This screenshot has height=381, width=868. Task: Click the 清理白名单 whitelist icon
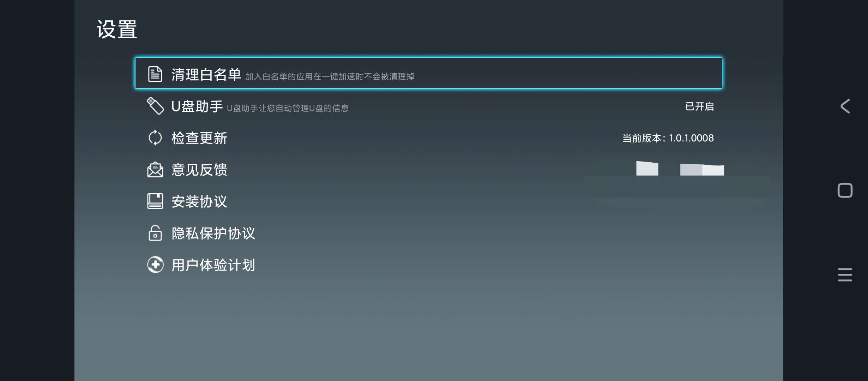point(155,75)
